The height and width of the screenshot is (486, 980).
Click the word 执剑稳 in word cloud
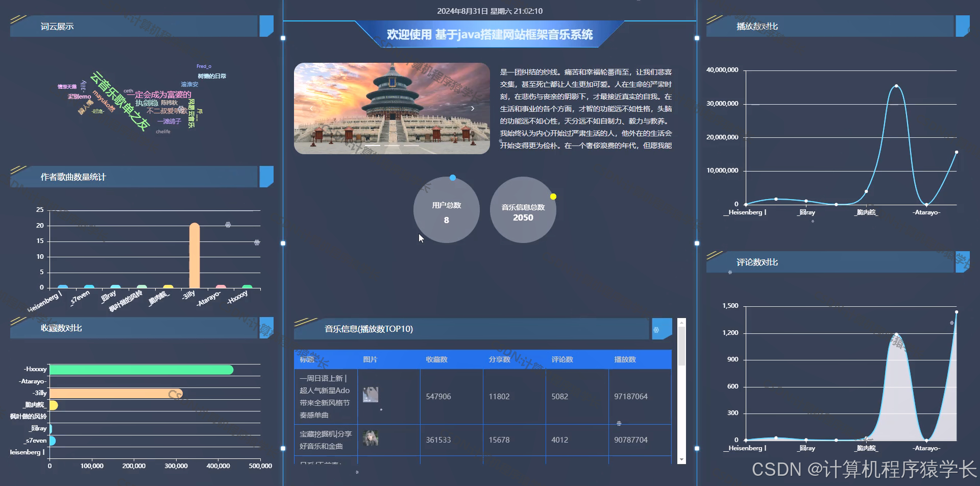click(x=146, y=103)
